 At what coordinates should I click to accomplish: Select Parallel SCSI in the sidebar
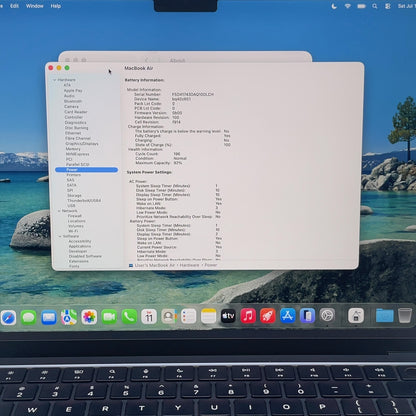(78, 165)
